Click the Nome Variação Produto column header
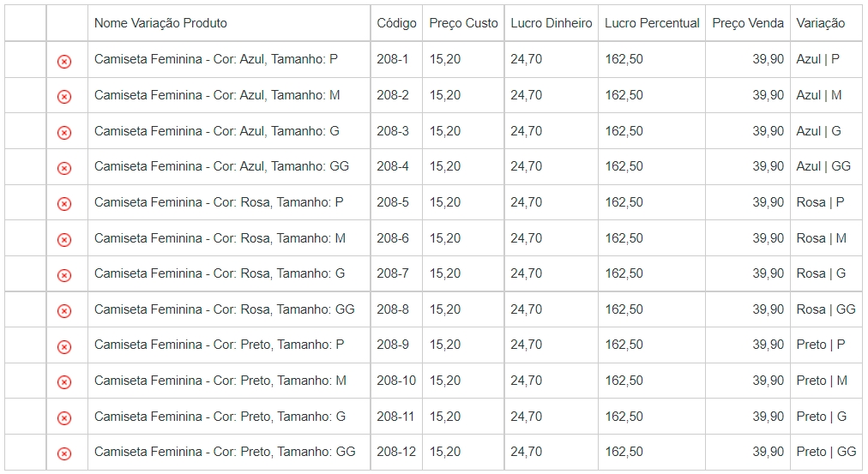 pyautogui.click(x=160, y=23)
